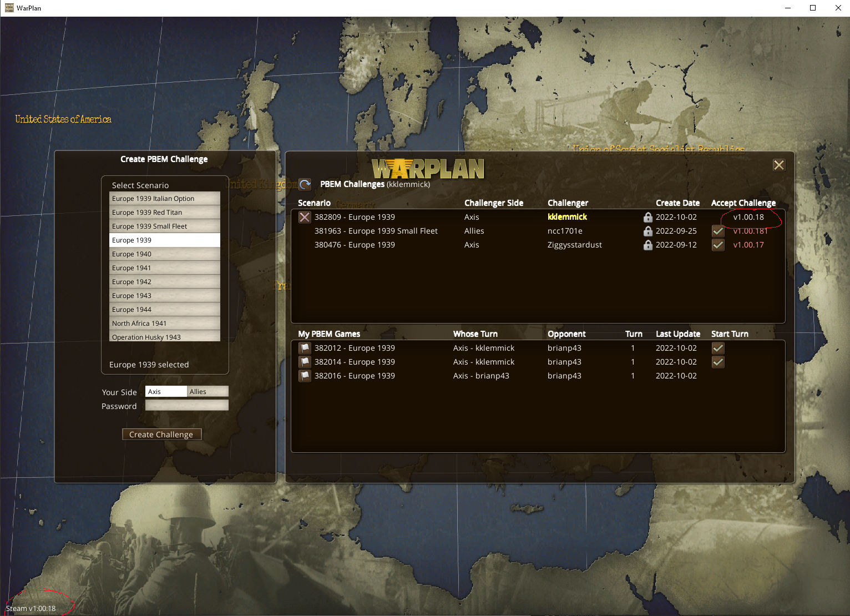The width and height of the screenshot is (850, 616).
Task: Choose Axis as your side
Action: click(166, 391)
